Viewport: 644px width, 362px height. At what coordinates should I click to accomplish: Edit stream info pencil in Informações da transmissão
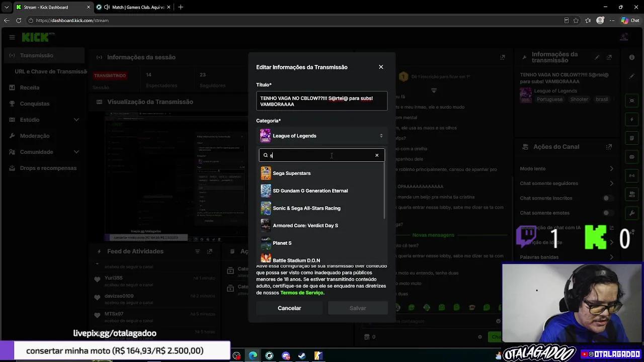(597, 57)
